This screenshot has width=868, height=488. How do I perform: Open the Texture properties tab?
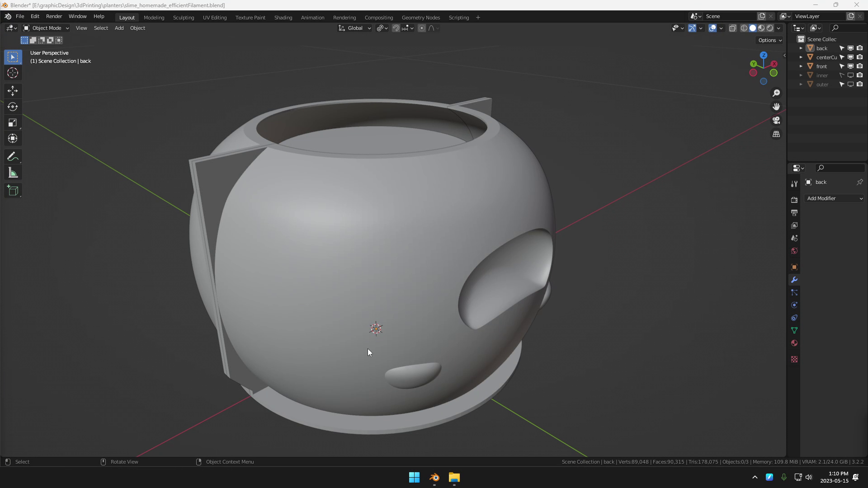pos(794,359)
